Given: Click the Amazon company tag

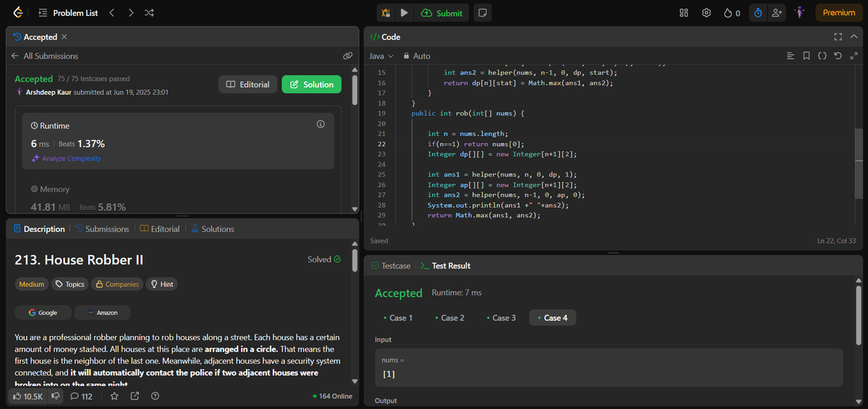Looking at the screenshot, I should (x=103, y=312).
